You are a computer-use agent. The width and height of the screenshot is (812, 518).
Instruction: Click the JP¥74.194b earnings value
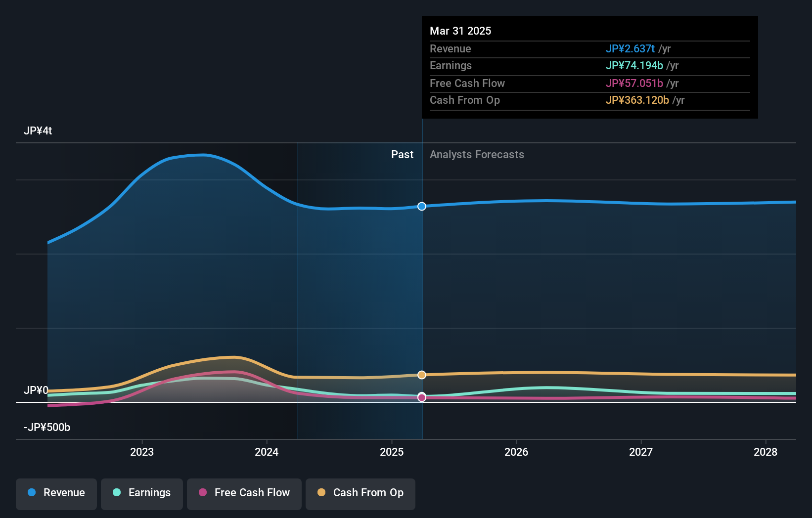634,65
